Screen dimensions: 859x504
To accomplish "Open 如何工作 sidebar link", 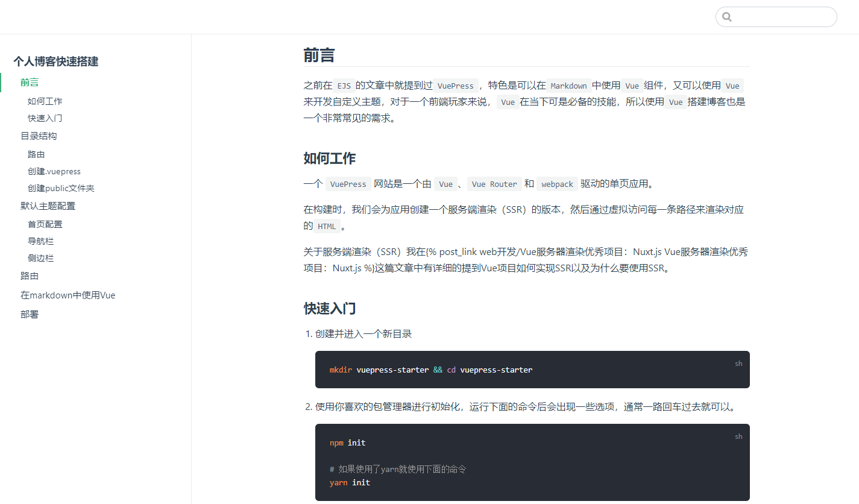I will (x=45, y=101).
